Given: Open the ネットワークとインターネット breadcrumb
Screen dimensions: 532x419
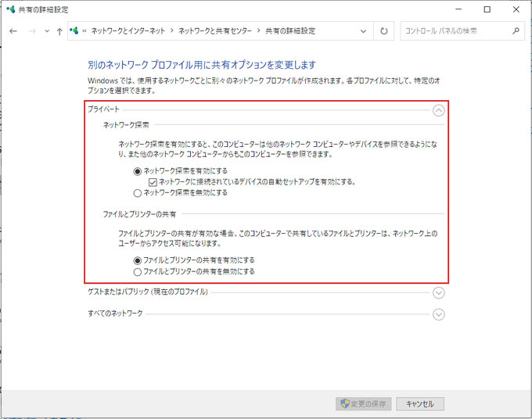Looking at the screenshot, I should point(128,30).
